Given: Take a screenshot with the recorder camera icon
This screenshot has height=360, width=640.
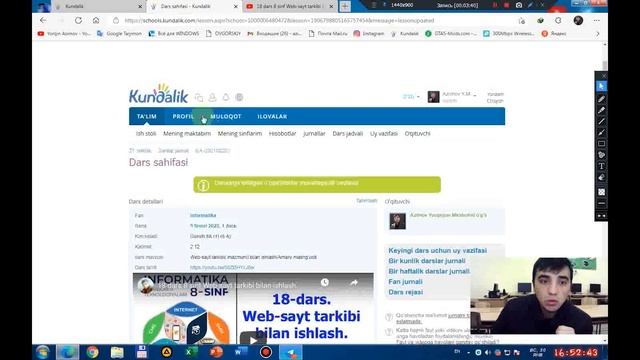Looking at the screenshot, I should click(x=518, y=5).
